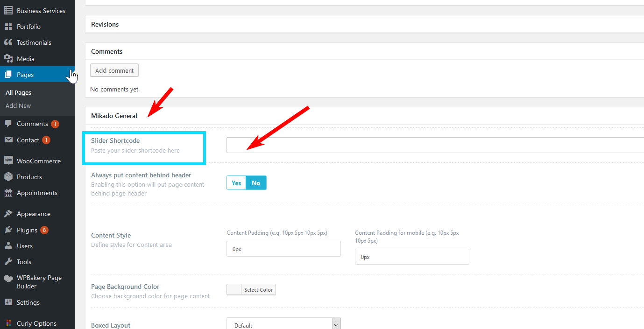Click the Plugins update badge 8
The image size is (644, 329).
44,230
